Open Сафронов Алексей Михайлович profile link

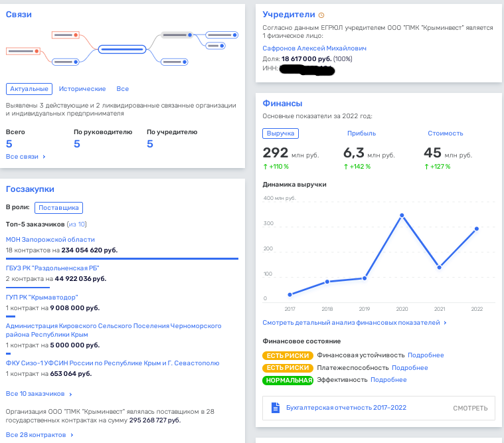coord(314,48)
